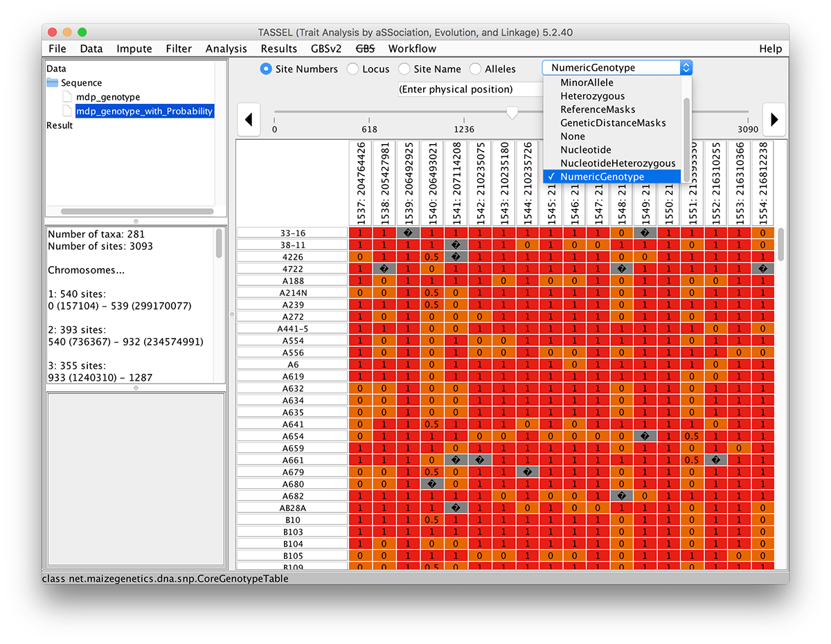Click the CoreGenotypeTable status bar text
831x644 pixels.
[165, 578]
